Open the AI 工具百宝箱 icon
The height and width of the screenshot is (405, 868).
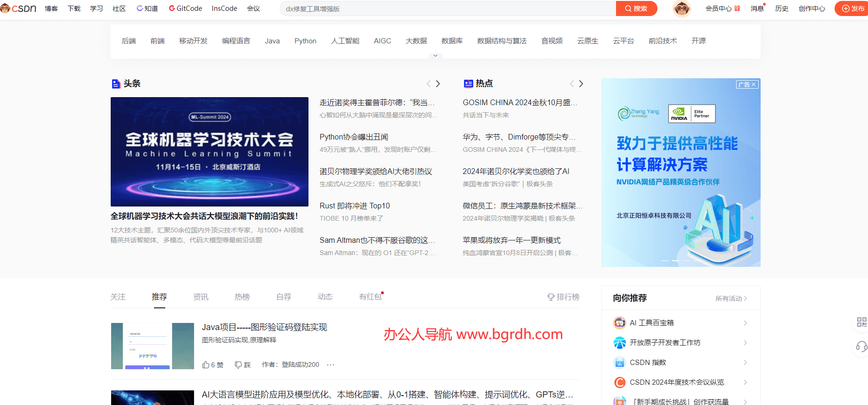click(619, 323)
